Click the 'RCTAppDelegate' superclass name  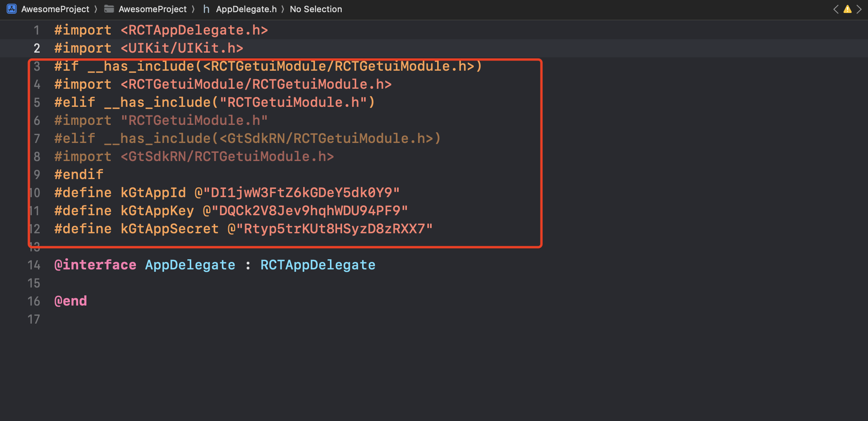(318, 265)
